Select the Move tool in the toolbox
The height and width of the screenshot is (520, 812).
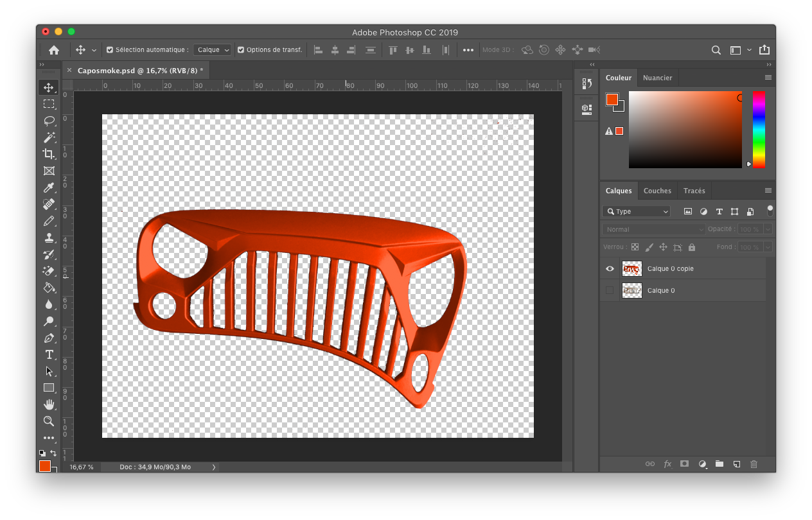[49, 87]
